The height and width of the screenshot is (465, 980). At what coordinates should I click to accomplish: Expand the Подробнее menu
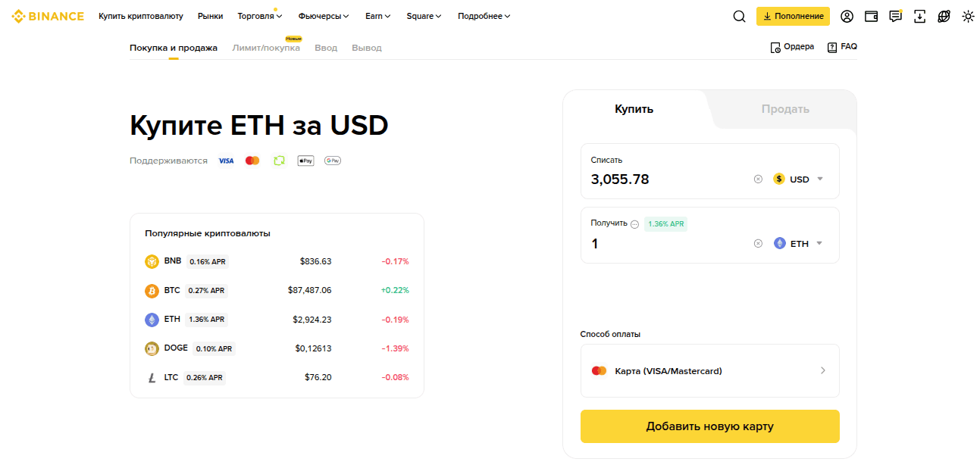(484, 16)
